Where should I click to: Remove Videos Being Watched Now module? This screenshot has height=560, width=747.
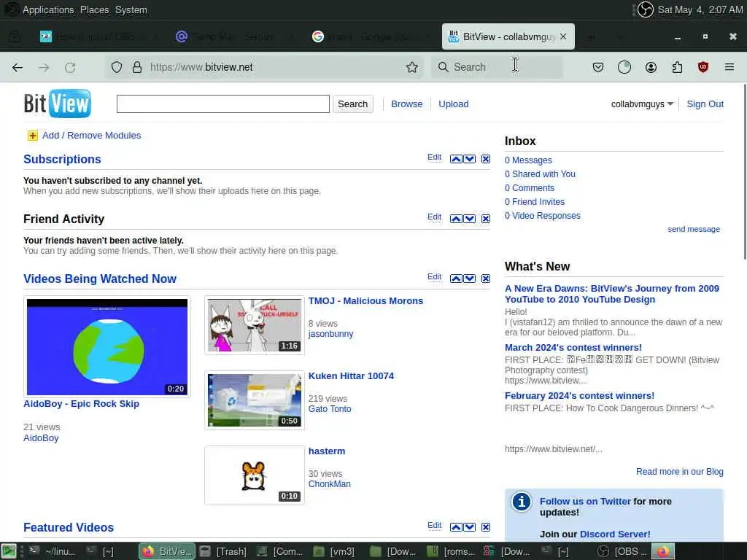pyautogui.click(x=485, y=279)
